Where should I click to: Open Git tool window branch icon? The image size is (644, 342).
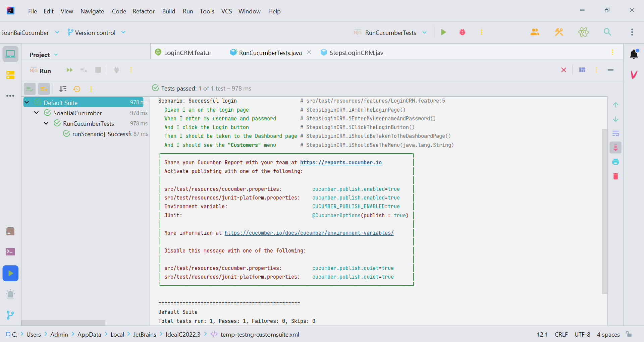(10, 315)
